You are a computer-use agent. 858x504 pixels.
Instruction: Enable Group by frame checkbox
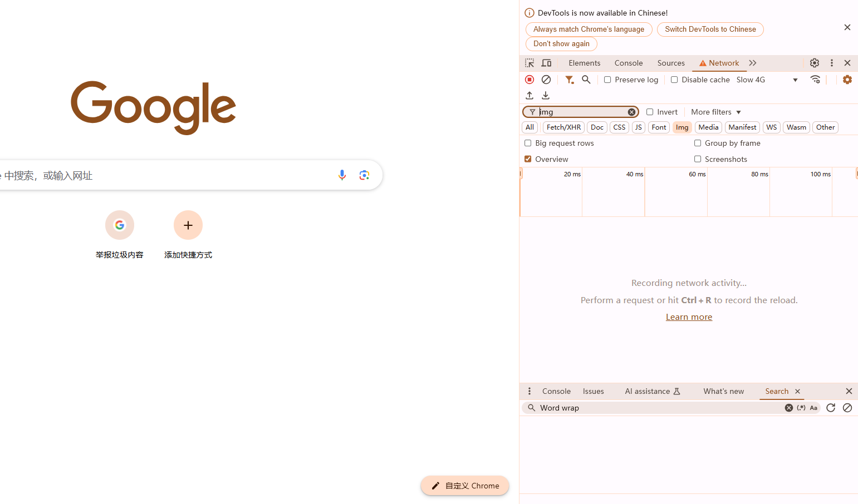[698, 143]
